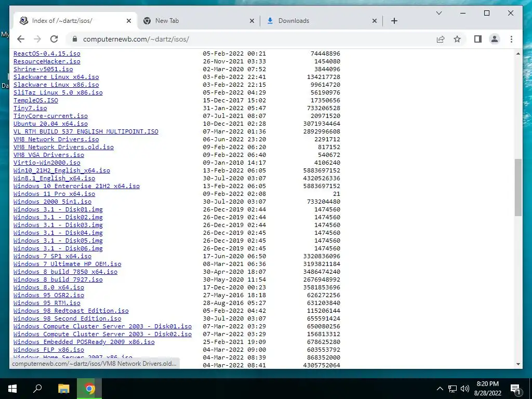Download Win8.1_English_x64.iso

coord(54,179)
